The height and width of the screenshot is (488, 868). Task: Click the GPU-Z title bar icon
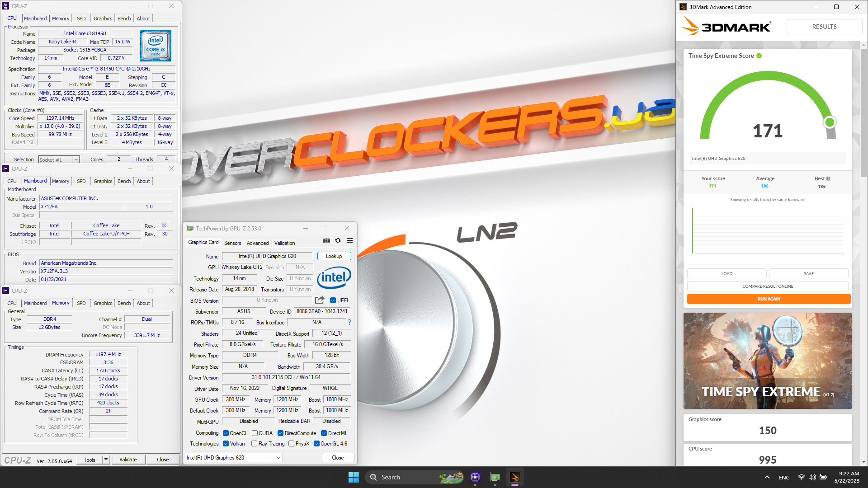[190, 229]
